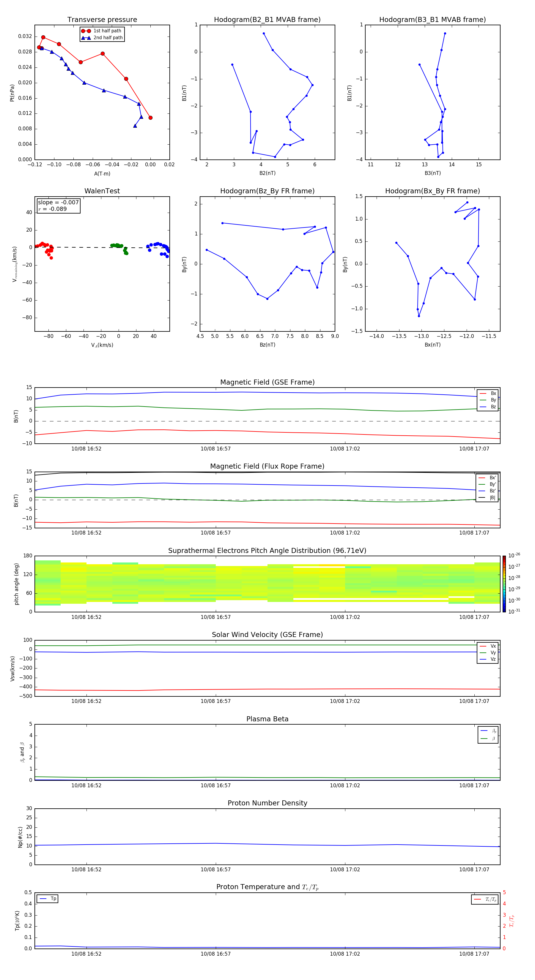Click the 'Bx(nT)' x-axis label

click(432, 345)
